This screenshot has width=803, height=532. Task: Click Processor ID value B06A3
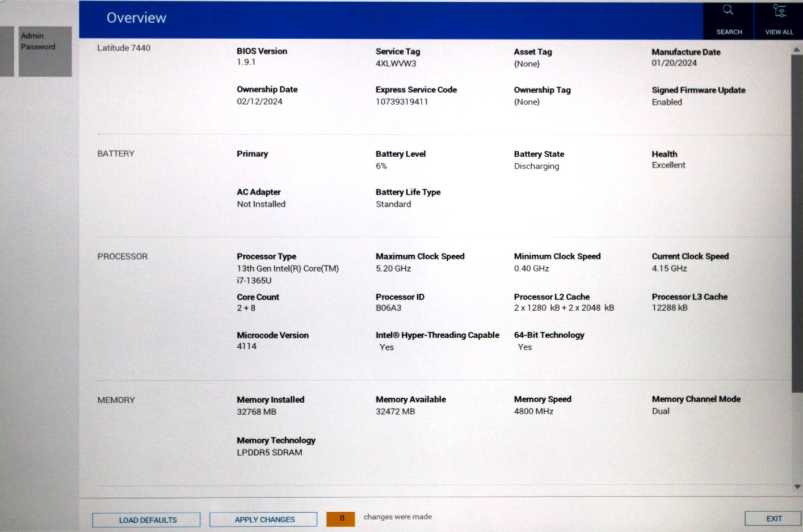(x=388, y=308)
